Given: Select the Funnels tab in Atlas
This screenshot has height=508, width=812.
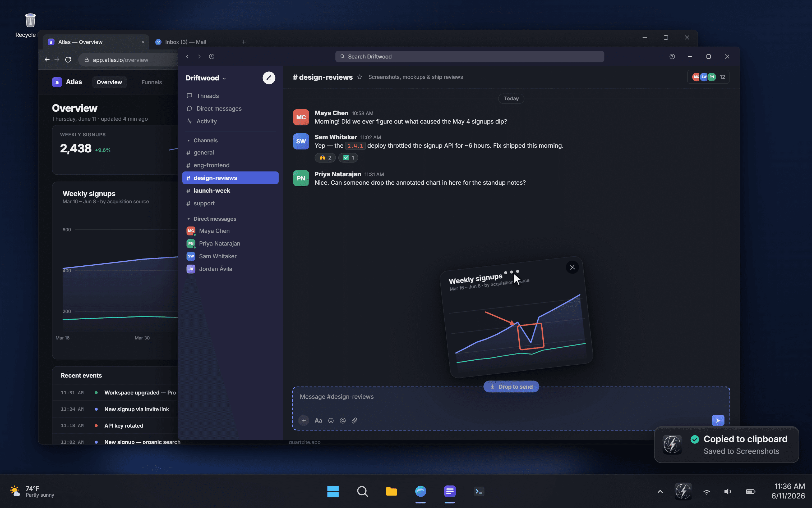Looking at the screenshot, I should point(152,82).
